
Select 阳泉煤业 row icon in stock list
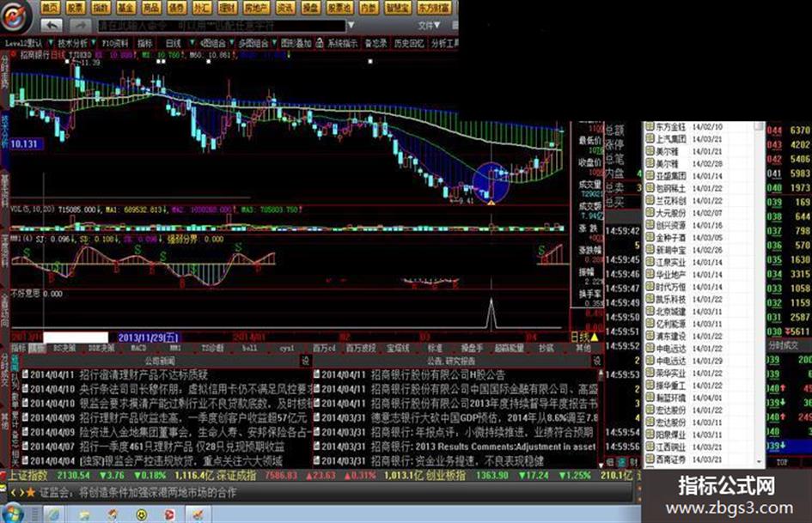tap(650, 435)
